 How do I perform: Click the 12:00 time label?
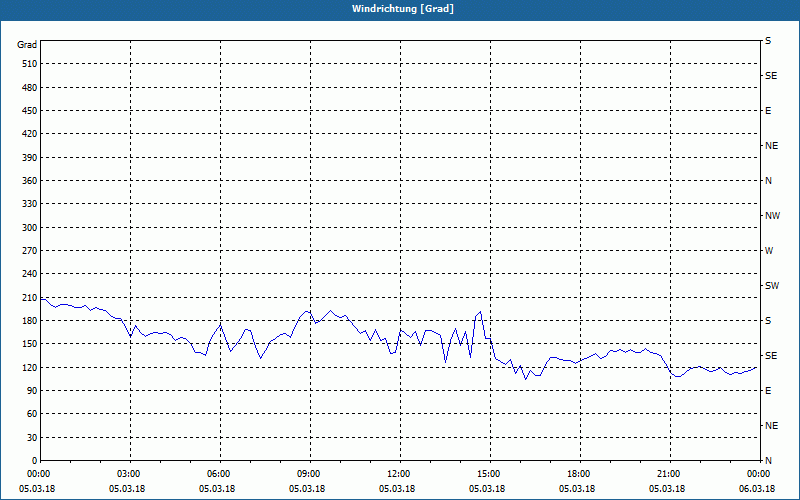[399, 474]
